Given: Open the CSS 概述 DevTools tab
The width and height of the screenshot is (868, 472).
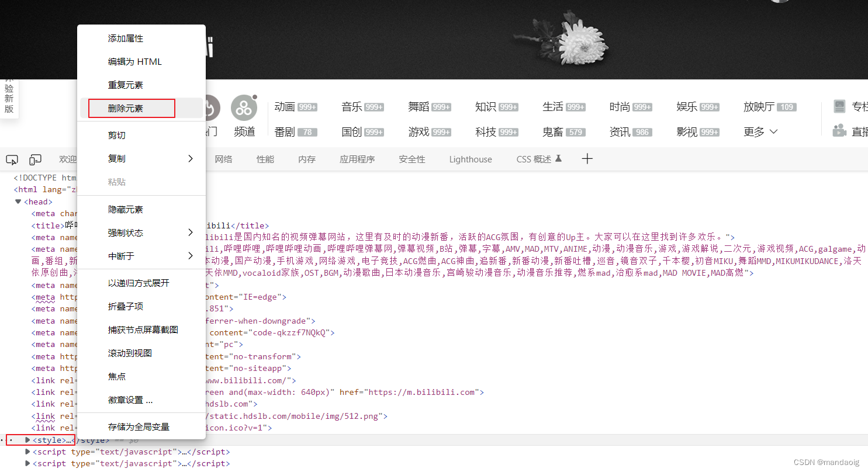Looking at the screenshot, I should click(534, 159).
